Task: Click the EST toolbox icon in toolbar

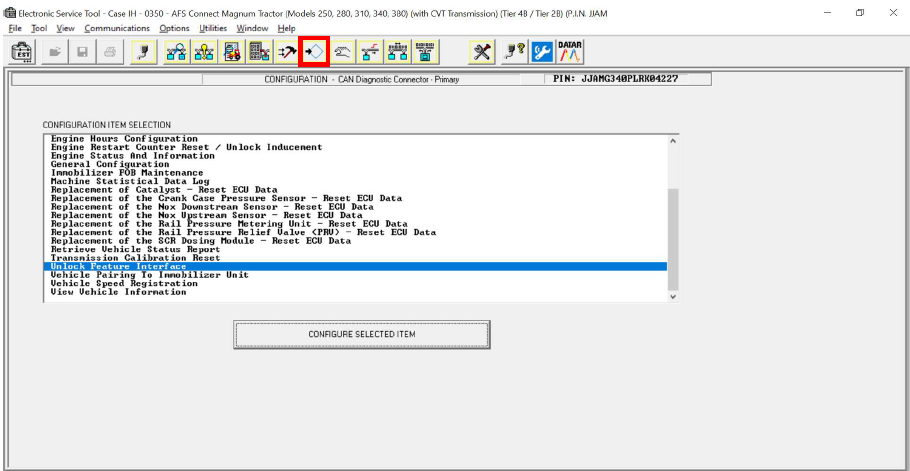Action: [x=23, y=52]
